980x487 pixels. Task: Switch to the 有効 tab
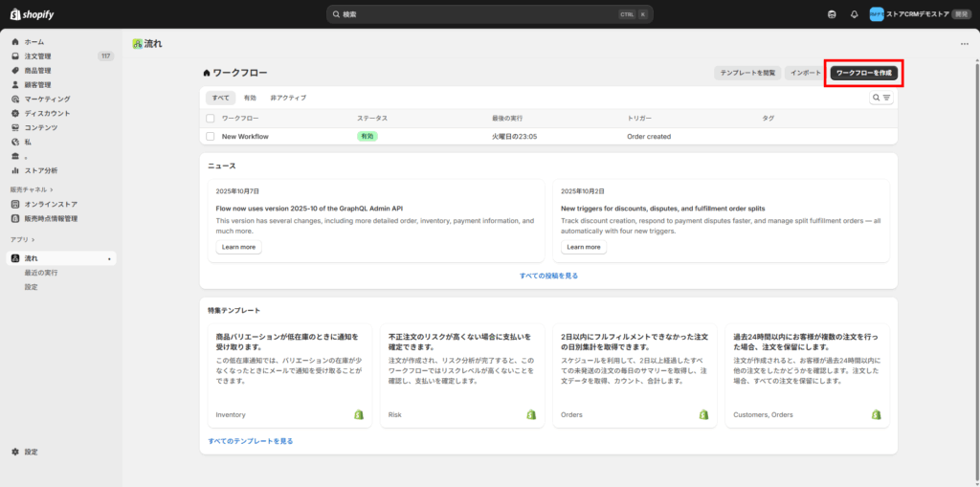click(250, 98)
